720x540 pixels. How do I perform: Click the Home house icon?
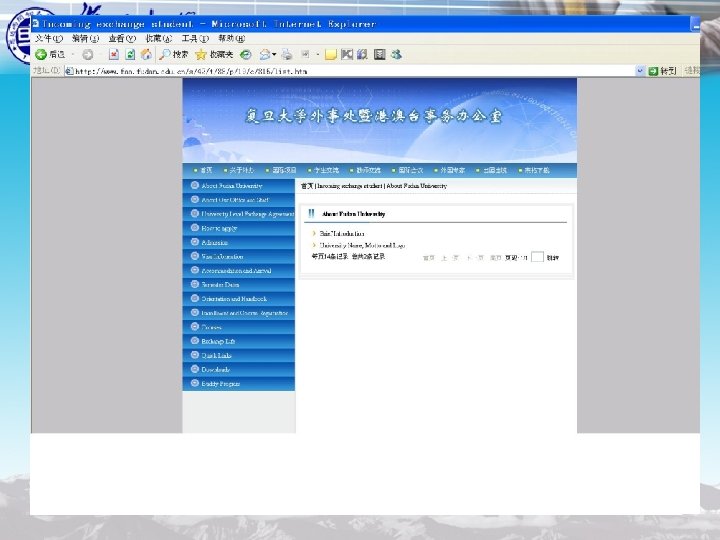(x=146, y=54)
